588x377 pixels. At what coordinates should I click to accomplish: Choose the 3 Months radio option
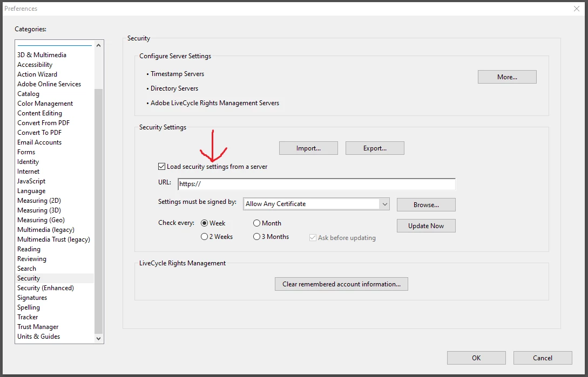(256, 236)
